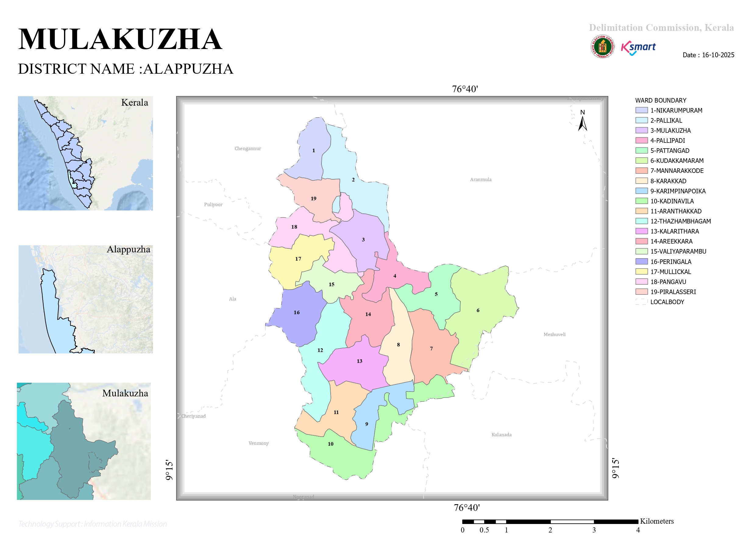Click ward number 17 on the map
The height and width of the screenshot is (534, 756).
[x=298, y=258]
